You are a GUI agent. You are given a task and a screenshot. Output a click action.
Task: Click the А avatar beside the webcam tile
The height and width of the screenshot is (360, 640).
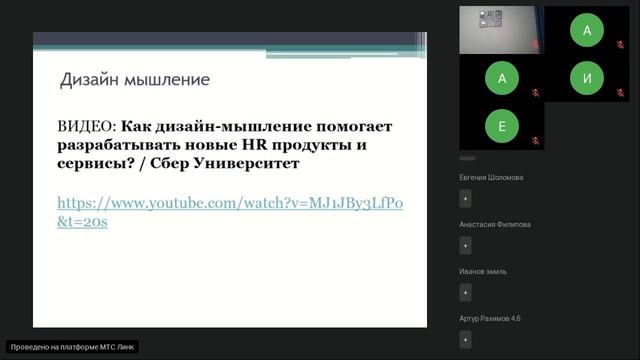pos(587,30)
